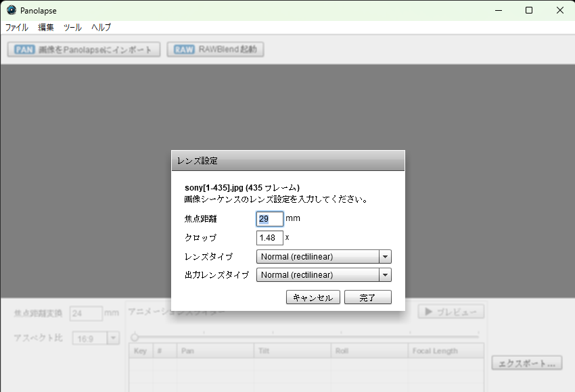Click the animation timeline slider handle
This screenshot has height=392, width=575.
(135, 337)
